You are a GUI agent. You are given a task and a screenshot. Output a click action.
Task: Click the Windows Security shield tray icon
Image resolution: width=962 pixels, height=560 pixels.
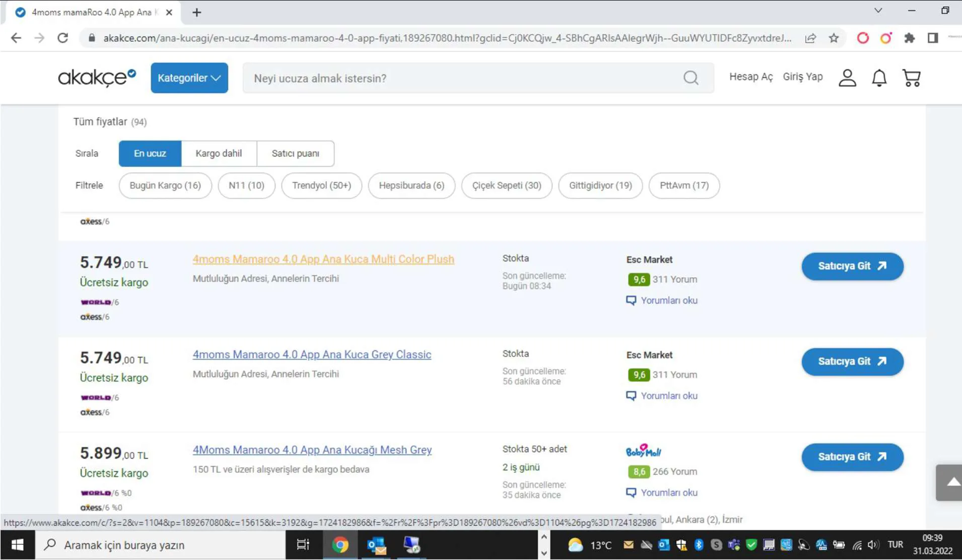[x=681, y=544]
